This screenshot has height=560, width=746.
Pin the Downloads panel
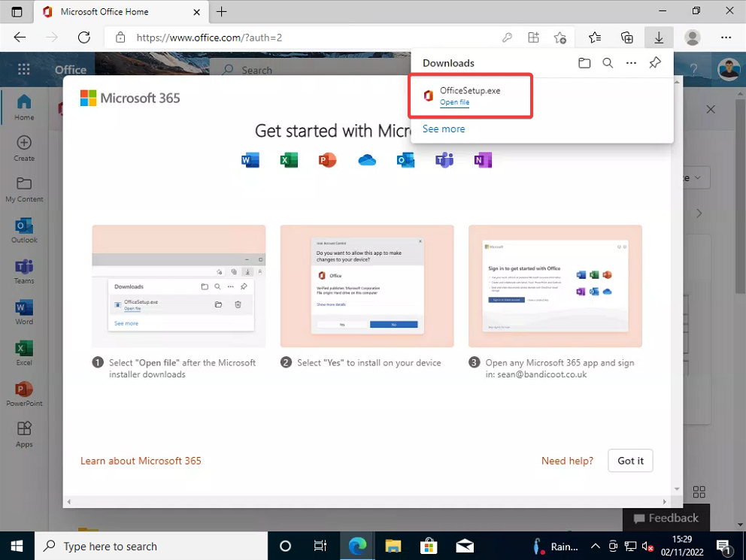pos(655,64)
